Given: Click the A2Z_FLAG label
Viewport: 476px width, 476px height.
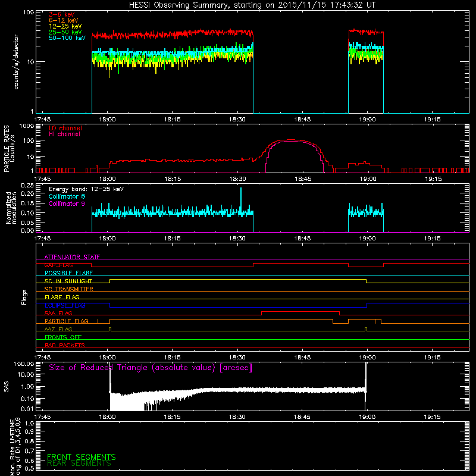Looking at the screenshot, I should pyautogui.click(x=58, y=329).
